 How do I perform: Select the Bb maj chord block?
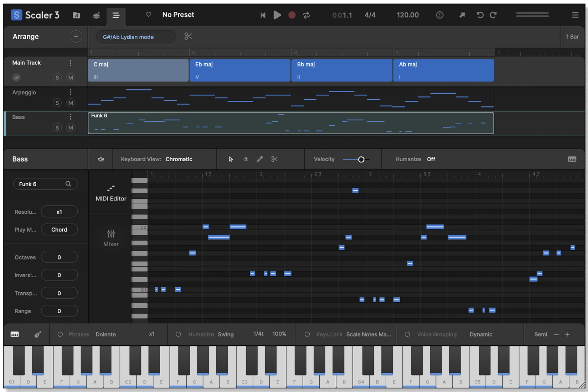[x=342, y=70]
